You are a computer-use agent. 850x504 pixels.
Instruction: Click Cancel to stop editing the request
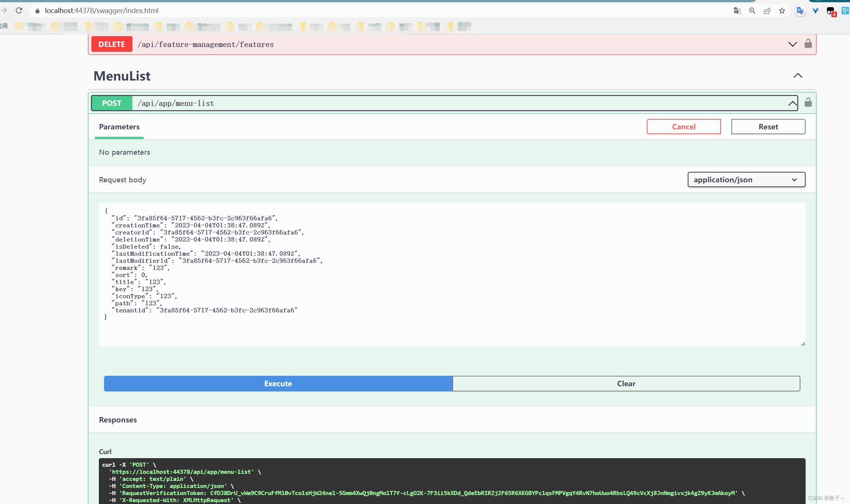coord(683,126)
